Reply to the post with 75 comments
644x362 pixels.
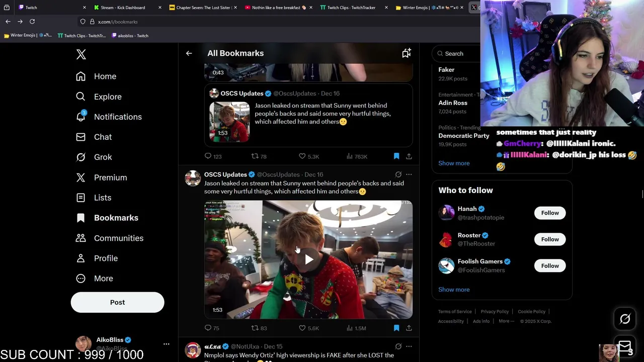(x=212, y=328)
